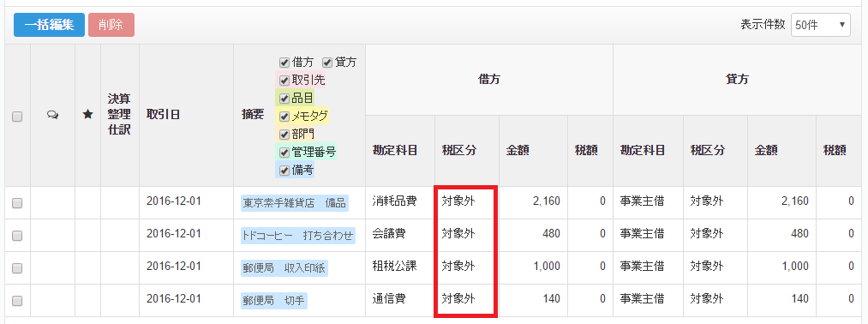The height and width of the screenshot is (324, 868).
Task: Click the comment bubble column icon
Action: [52, 115]
